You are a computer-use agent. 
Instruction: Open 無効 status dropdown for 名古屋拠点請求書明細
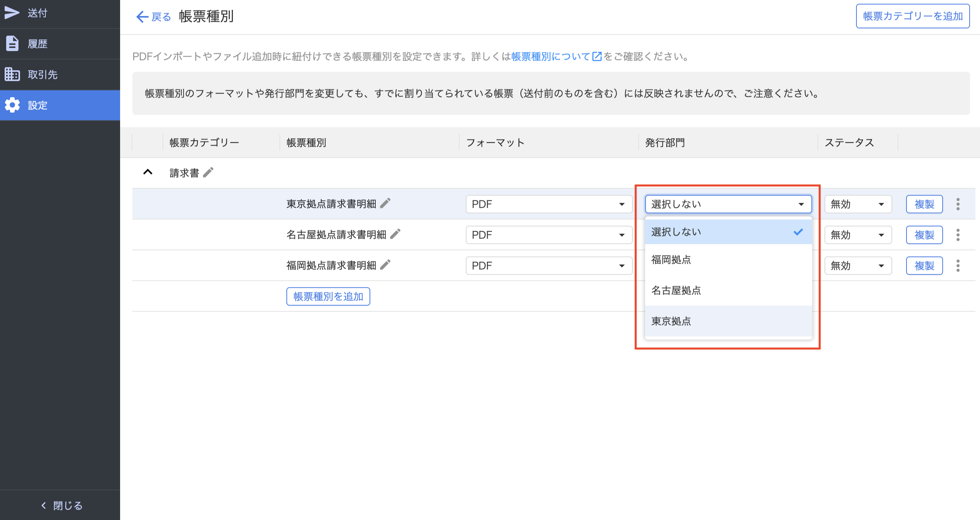click(x=858, y=235)
